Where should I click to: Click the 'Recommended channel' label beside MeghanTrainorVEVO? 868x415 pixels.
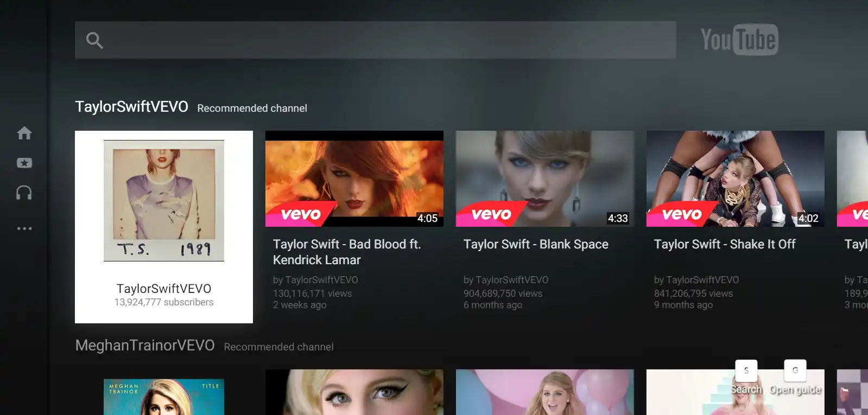tap(278, 347)
